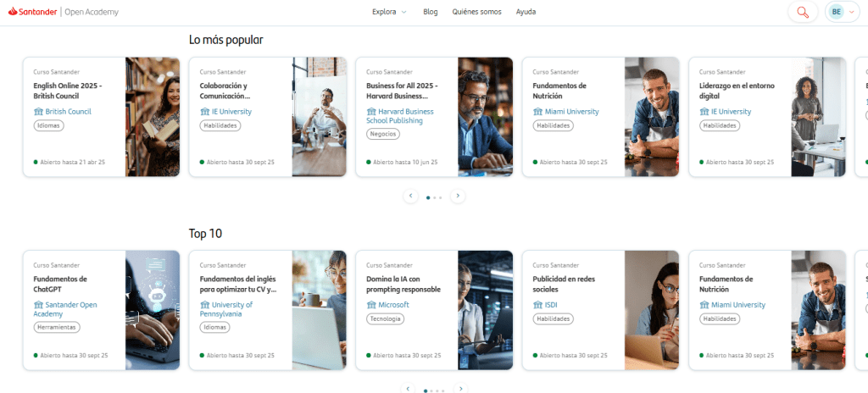Screen dimensions: 868x393
Task: Select third pagination dot in Lo más popular
Action: 440,196
